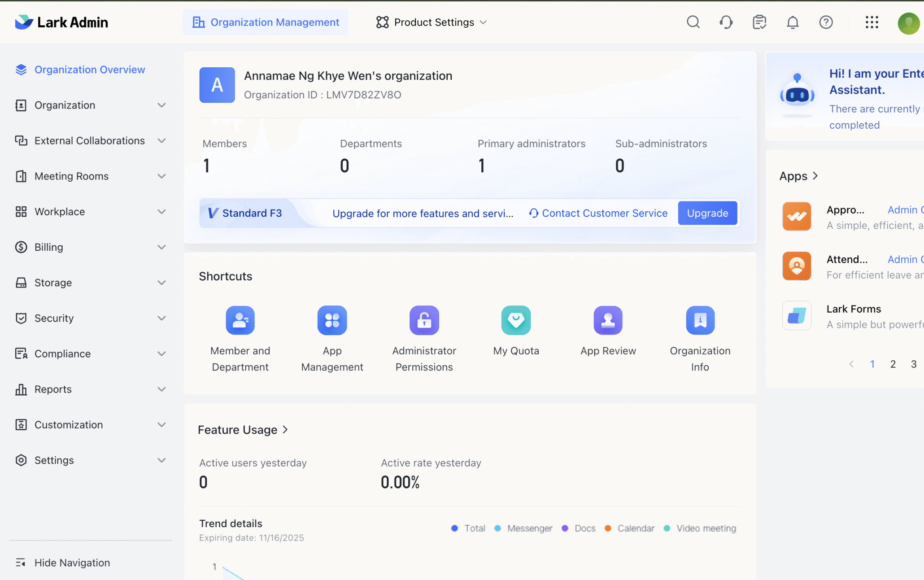This screenshot has width=924, height=580.
Task: Expand the Security sidebar section
Action: (90, 318)
